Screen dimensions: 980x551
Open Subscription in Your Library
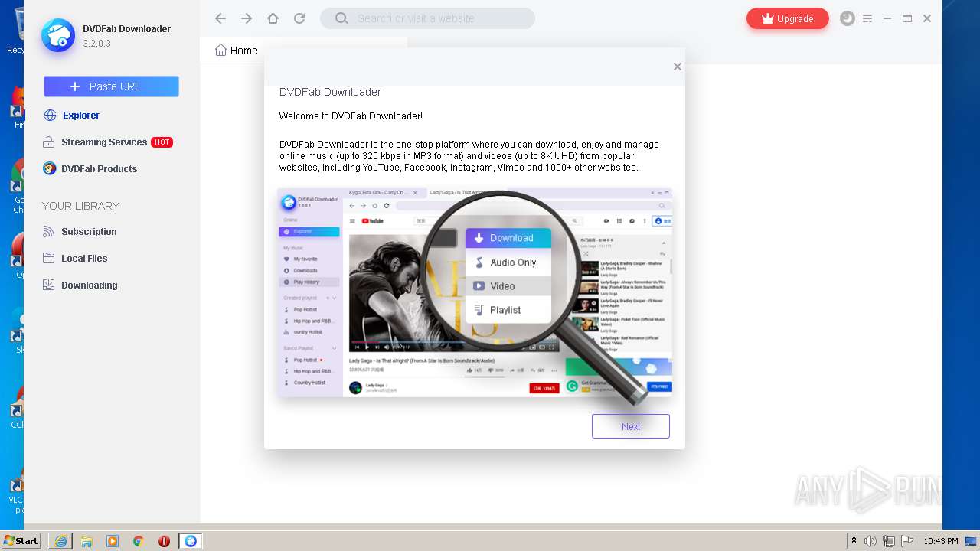pos(89,232)
